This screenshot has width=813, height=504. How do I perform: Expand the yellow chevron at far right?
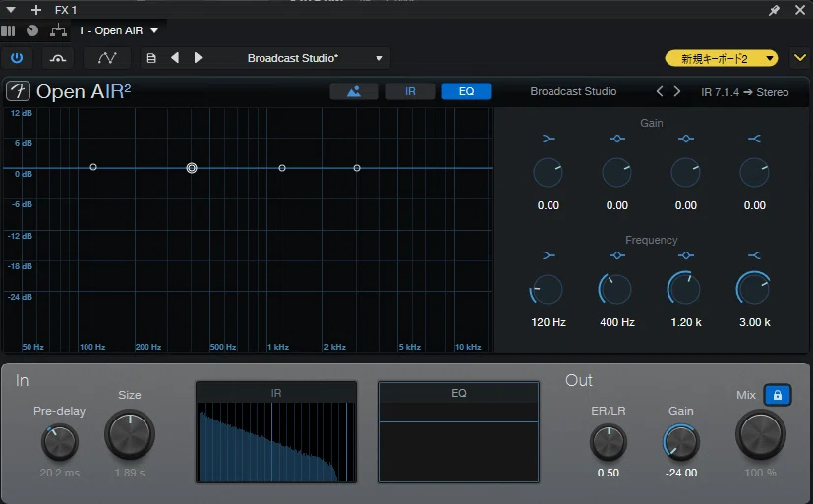click(800, 58)
